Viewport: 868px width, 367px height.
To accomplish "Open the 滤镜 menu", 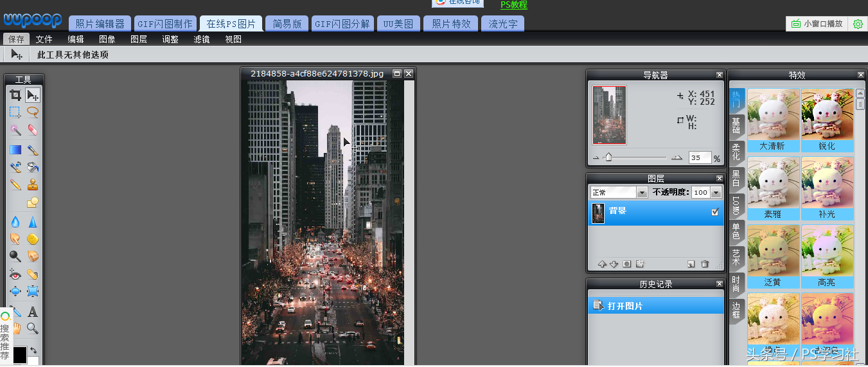I will coord(202,39).
